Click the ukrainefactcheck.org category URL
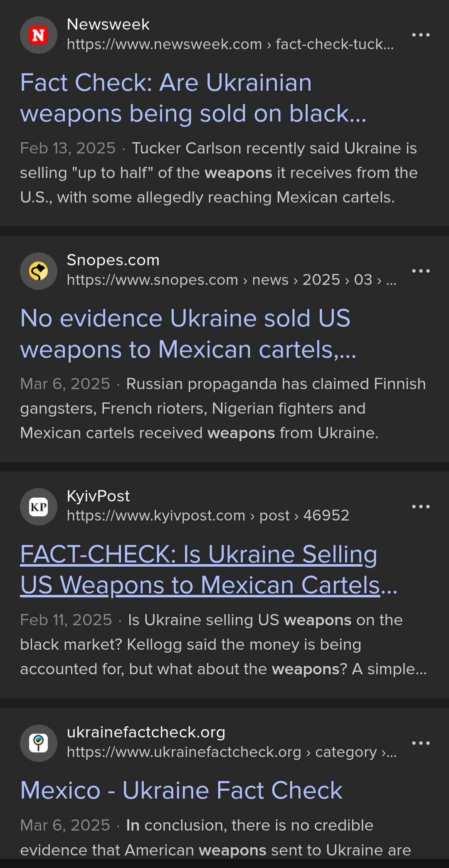 (x=232, y=752)
